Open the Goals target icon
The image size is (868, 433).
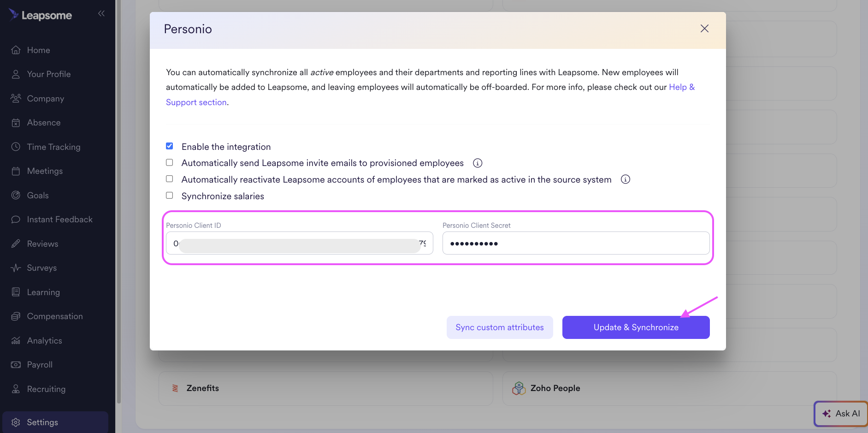tap(16, 195)
